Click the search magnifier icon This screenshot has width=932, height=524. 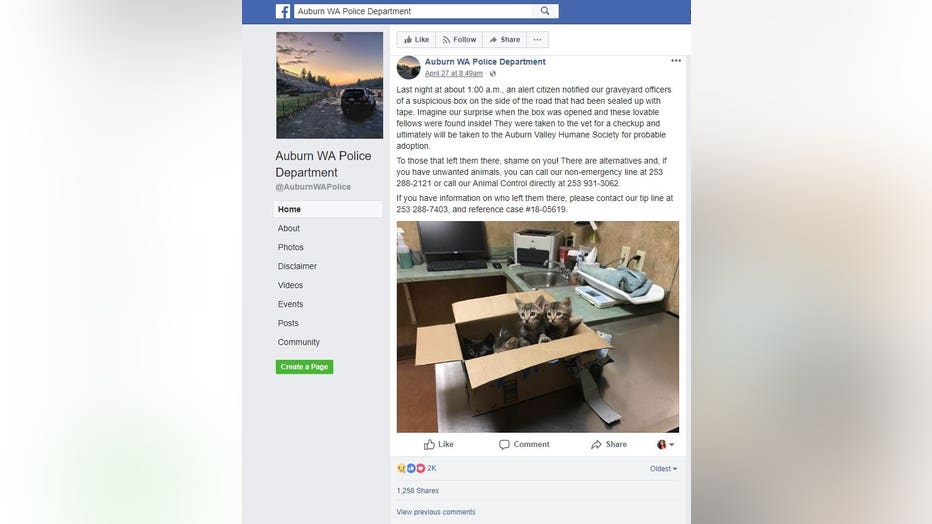point(545,11)
